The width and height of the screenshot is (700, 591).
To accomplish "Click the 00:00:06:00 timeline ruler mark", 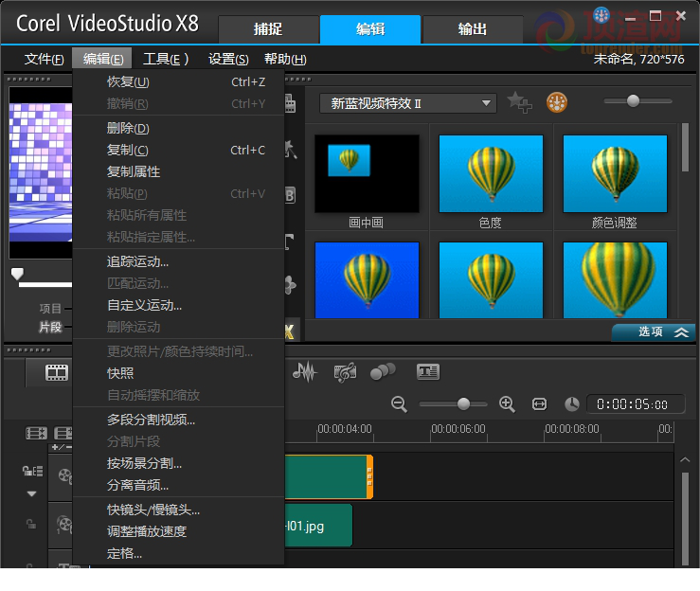I will point(458,429).
